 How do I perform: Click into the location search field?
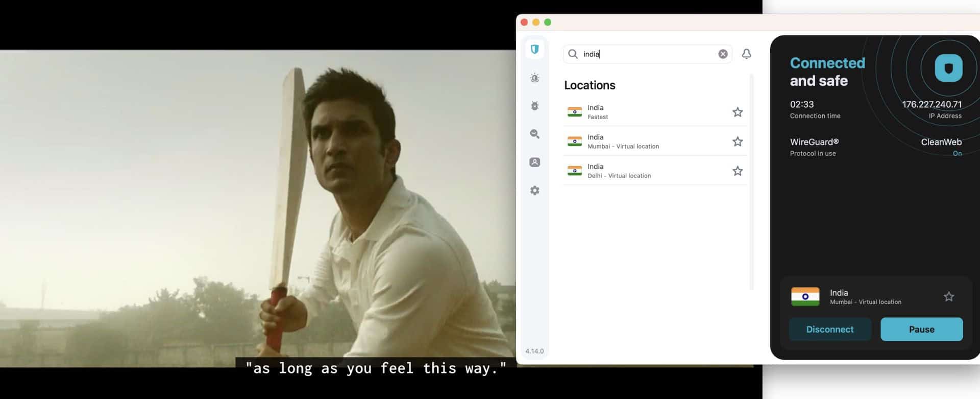[648, 54]
